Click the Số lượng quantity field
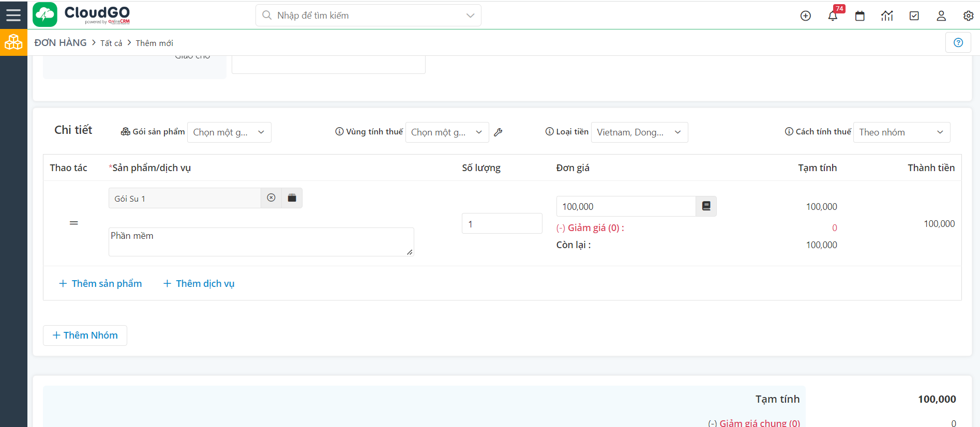The height and width of the screenshot is (427, 980). click(x=501, y=224)
